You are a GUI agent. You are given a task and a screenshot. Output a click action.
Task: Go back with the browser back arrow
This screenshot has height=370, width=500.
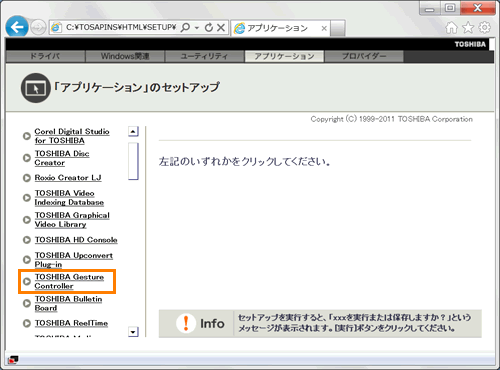point(17,27)
